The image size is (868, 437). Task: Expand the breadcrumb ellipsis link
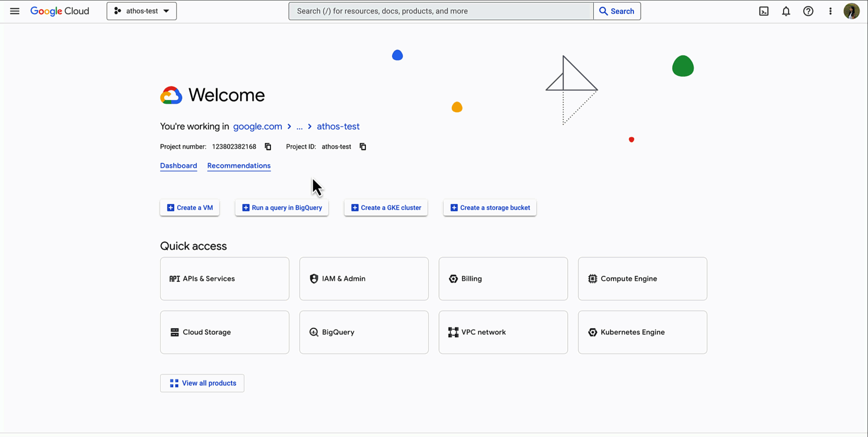[299, 127]
